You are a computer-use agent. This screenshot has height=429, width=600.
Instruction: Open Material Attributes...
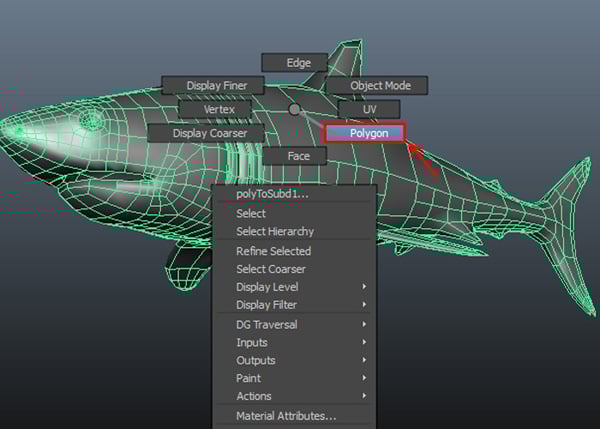(294, 416)
